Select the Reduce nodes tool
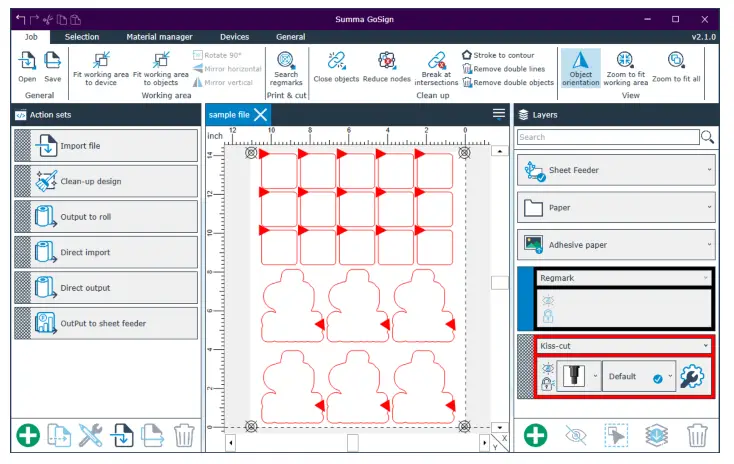Screen dimensions: 734x464 pyautogui.click(x=387, y=67)
